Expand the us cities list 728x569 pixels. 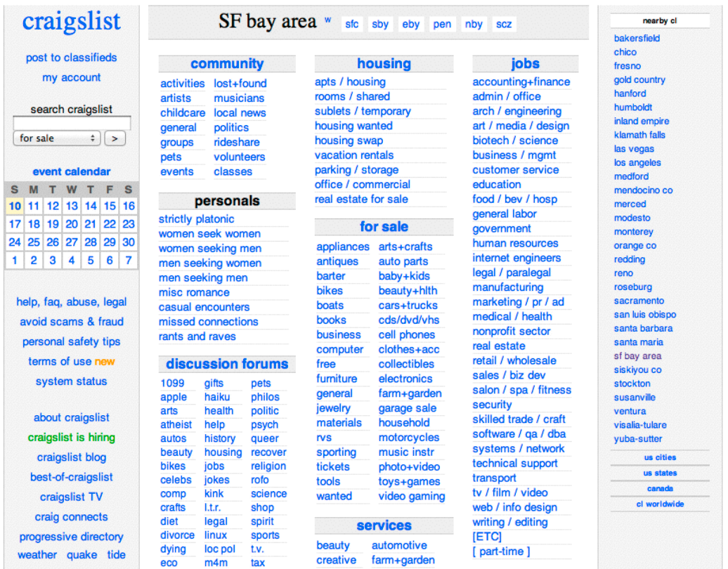(x=661, y=457)
